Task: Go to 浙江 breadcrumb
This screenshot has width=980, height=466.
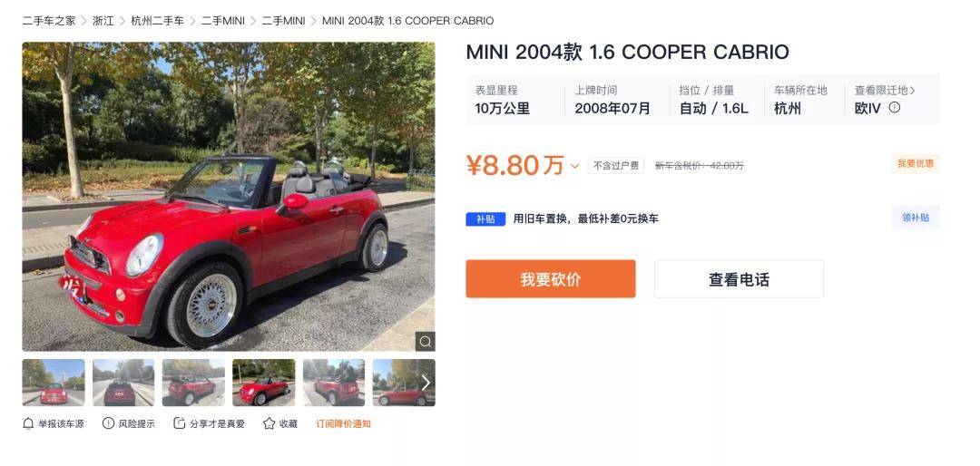Action: 103,21
